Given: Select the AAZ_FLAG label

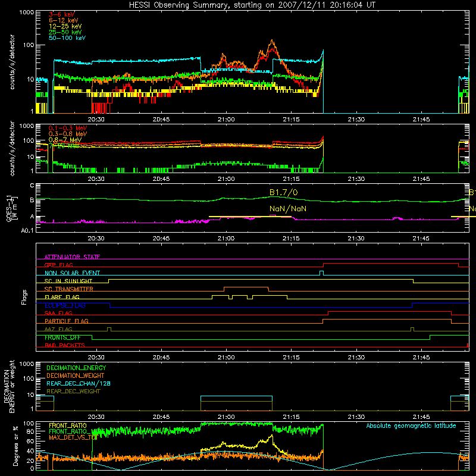Looking at the screenshot, I should pos(58,329).
